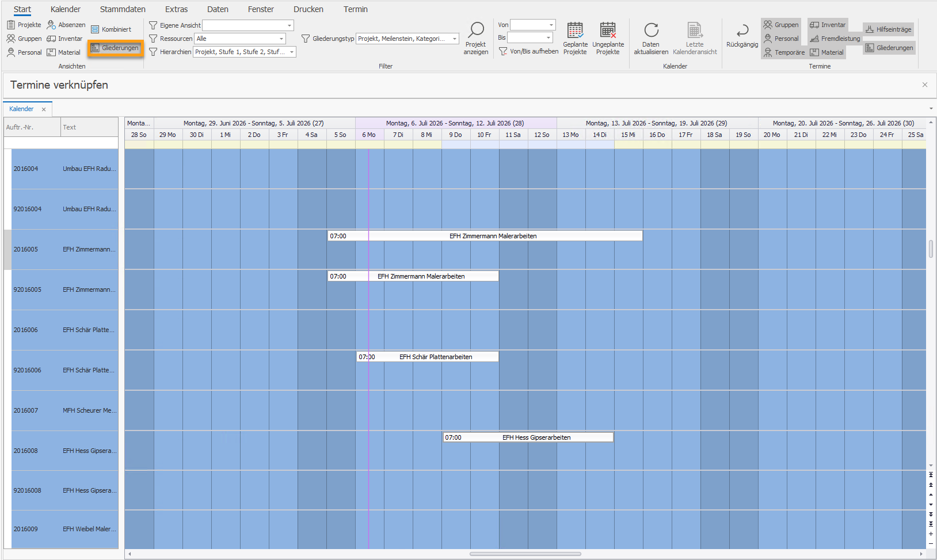The width and height of the screenshot is (937, 560).
Task: Filter Geplante Projekte
Action: coord(575,38)
